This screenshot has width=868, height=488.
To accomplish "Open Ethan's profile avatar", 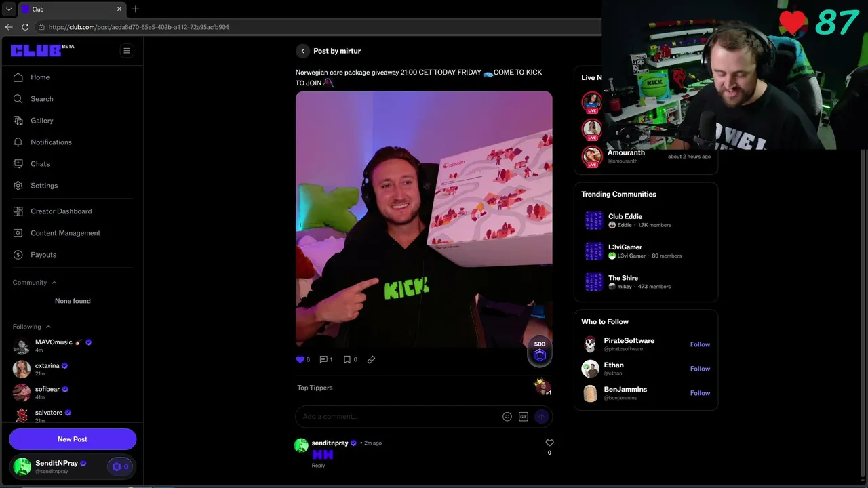I will 590,369.
